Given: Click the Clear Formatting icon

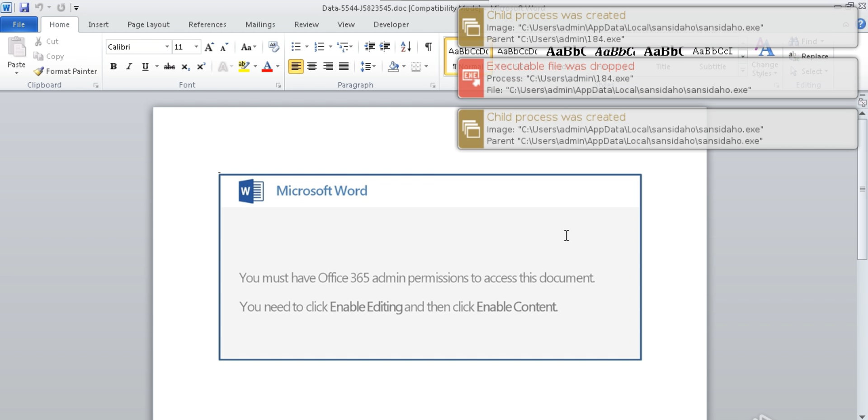Looking at the screenshot, I should (274, 47).
